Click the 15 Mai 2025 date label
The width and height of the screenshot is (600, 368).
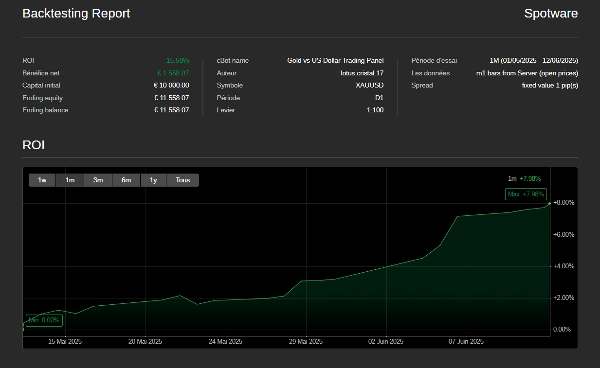[x=65, y=342]
